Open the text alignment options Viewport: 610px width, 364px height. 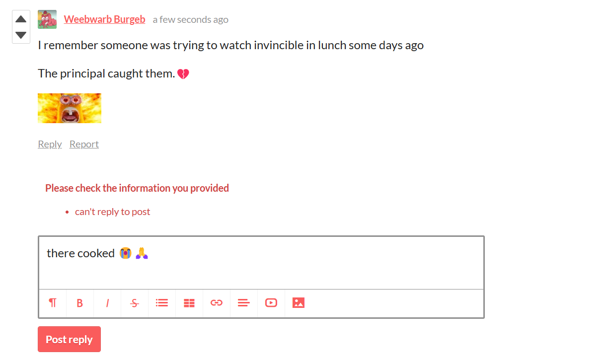(244, 303)
